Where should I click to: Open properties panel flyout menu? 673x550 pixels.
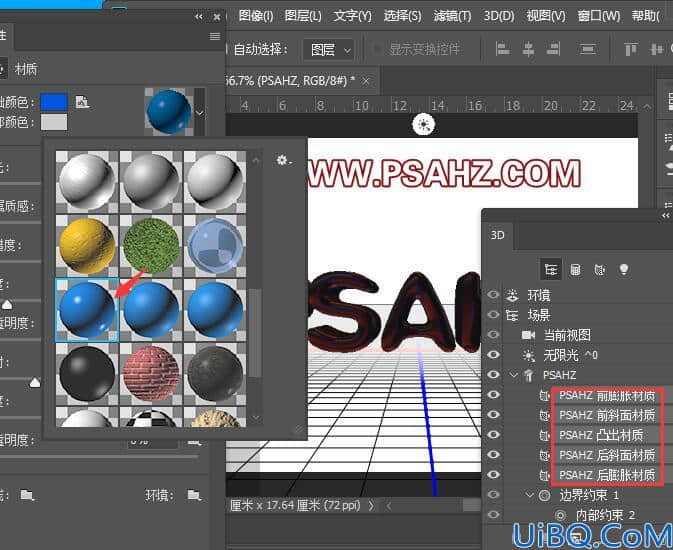215,36
